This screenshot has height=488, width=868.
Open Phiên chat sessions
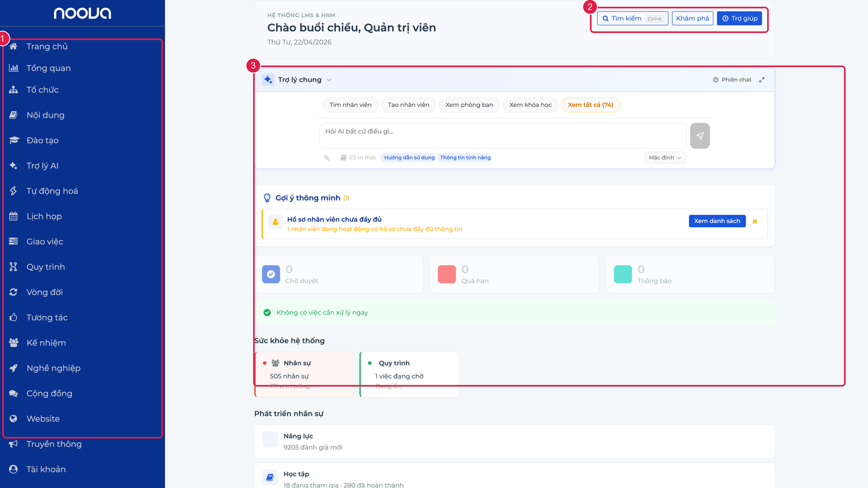click(732, 80)
